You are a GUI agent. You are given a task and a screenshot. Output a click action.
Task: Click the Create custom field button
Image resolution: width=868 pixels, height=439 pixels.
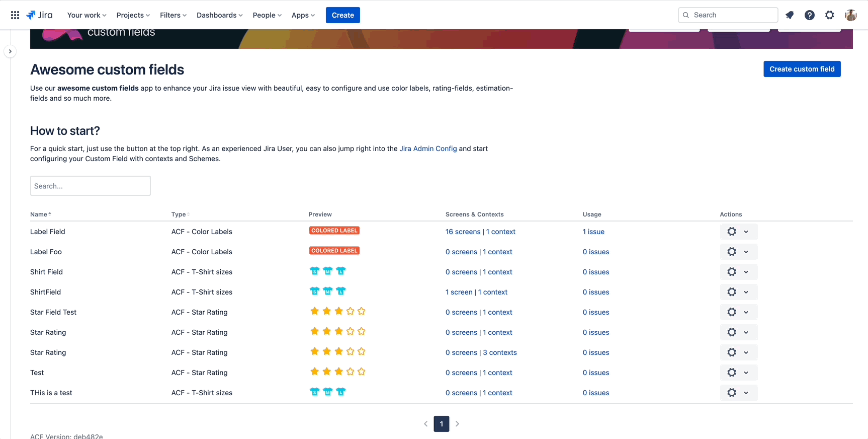point(802,69)
